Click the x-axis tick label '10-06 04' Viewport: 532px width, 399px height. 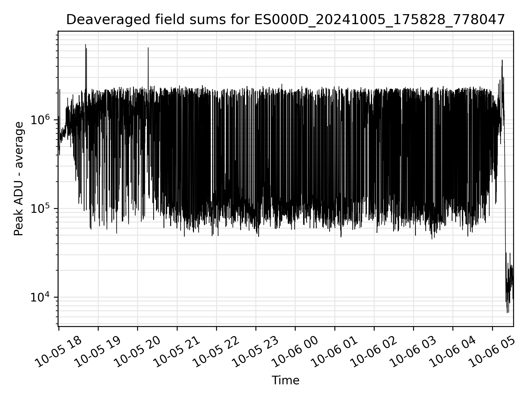point(453,352)
